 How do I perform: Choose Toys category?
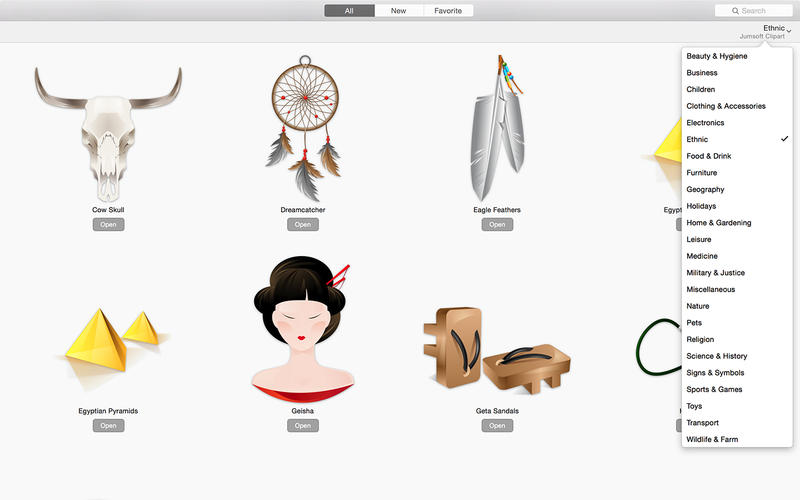point(737,406)
